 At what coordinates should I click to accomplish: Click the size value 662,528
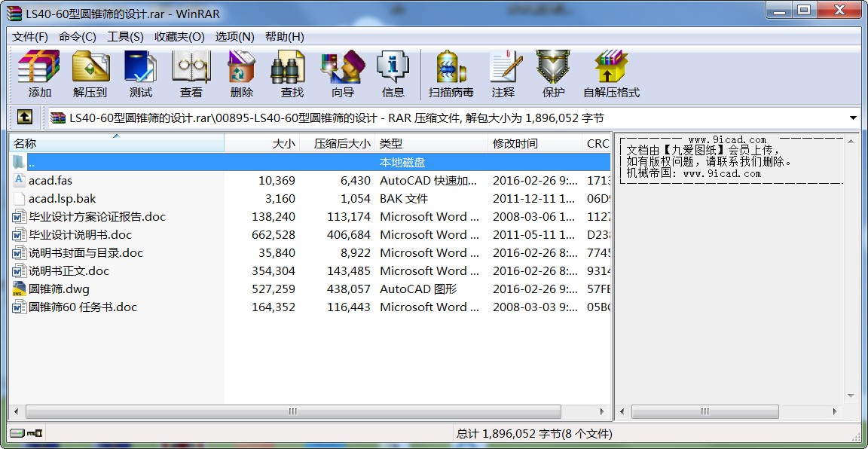(274, 235)
